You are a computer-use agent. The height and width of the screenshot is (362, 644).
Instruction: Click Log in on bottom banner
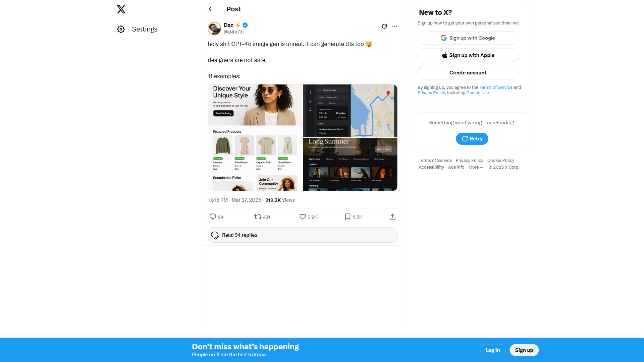[x=493, y=350]
